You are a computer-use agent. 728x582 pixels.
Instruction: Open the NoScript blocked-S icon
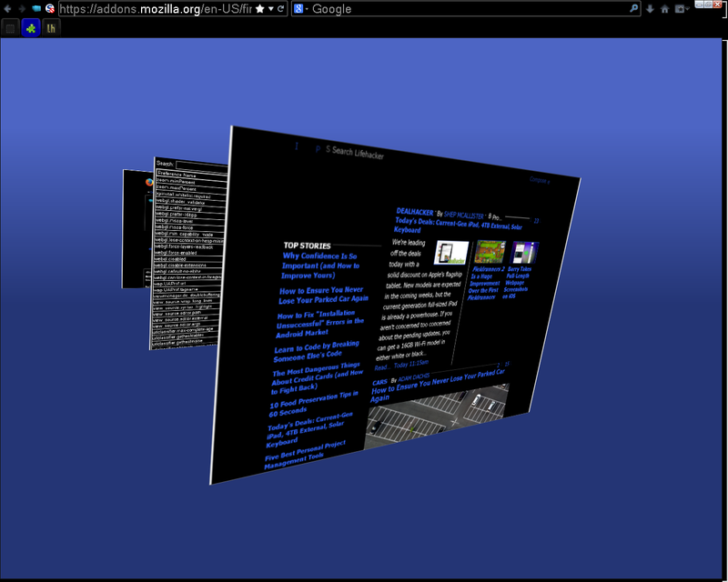[x=50, y=8]
